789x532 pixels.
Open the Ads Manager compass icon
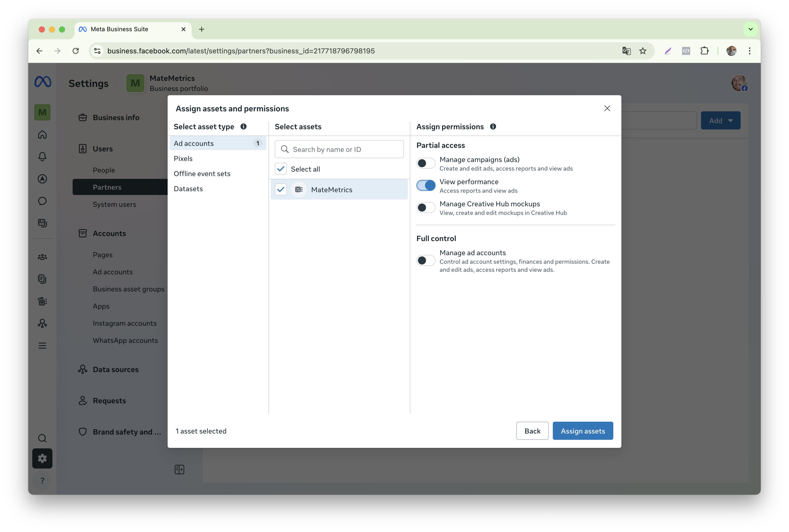[x=42, y=179]
